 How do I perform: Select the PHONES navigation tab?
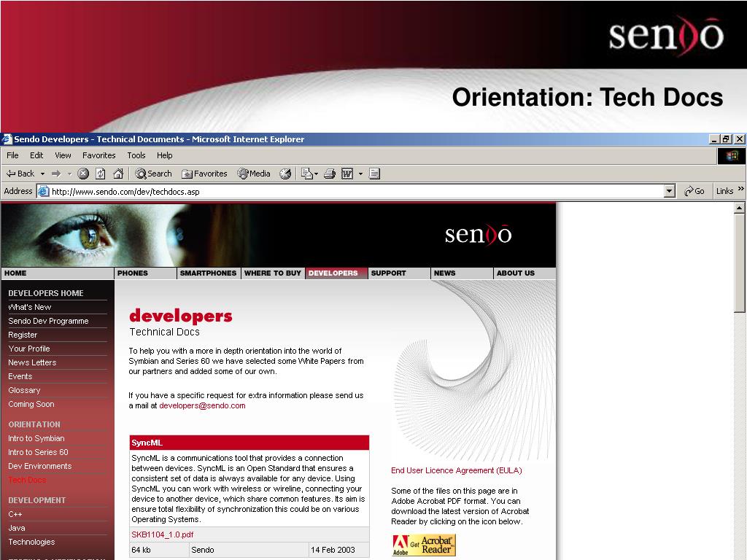point(145,273)
